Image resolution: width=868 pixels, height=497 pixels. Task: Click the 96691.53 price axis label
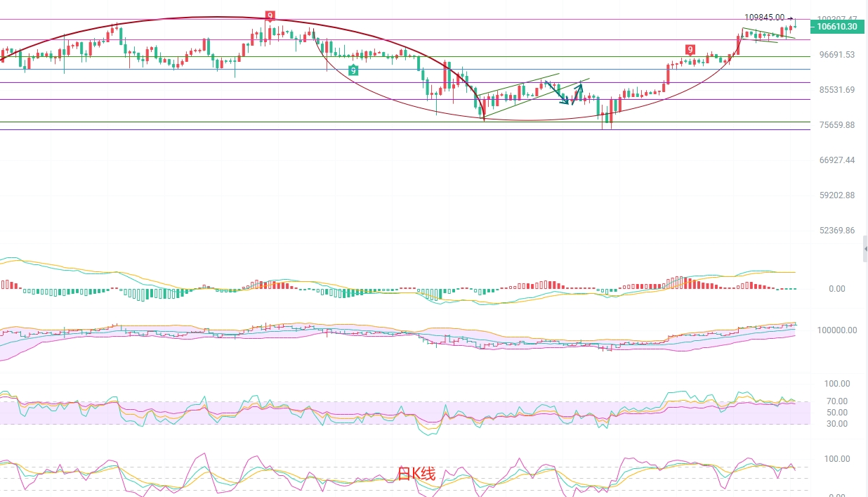point(836,55)
